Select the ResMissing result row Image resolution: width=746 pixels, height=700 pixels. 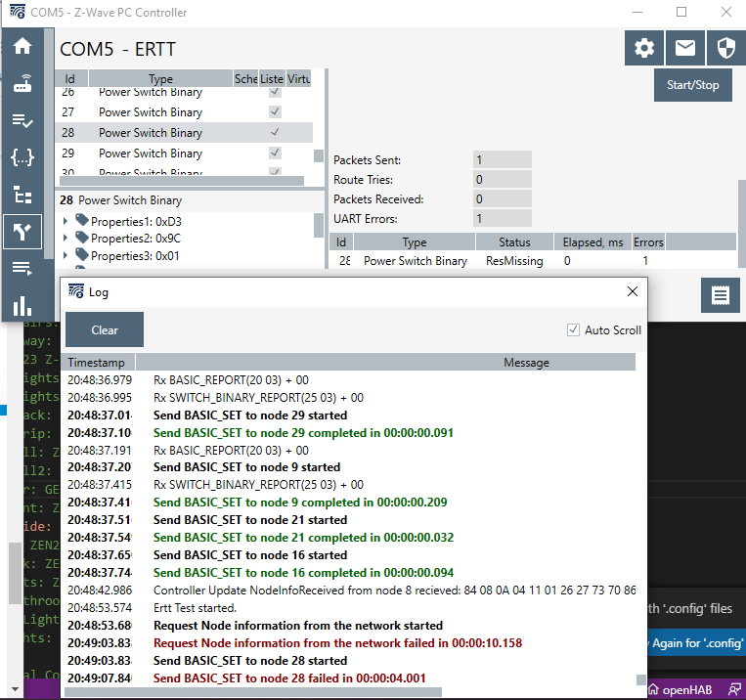click(x=533, y=261)
